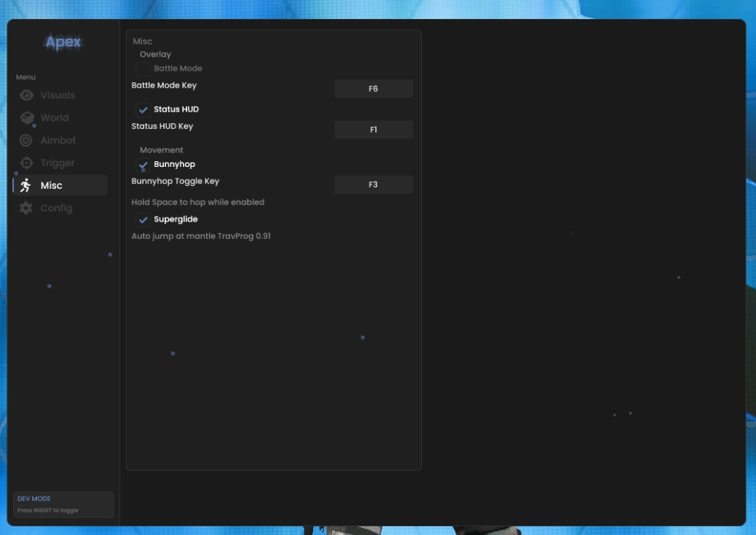The height and width of the screenshot is (535, 756).
Task: Click the F6 Battle Mode key button
Action: 373,89
